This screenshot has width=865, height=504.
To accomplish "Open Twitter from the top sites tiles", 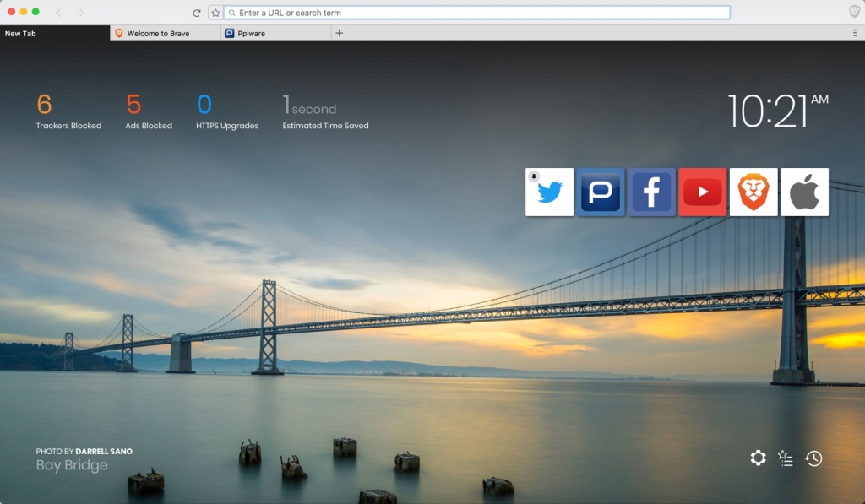I will point(549,192).
